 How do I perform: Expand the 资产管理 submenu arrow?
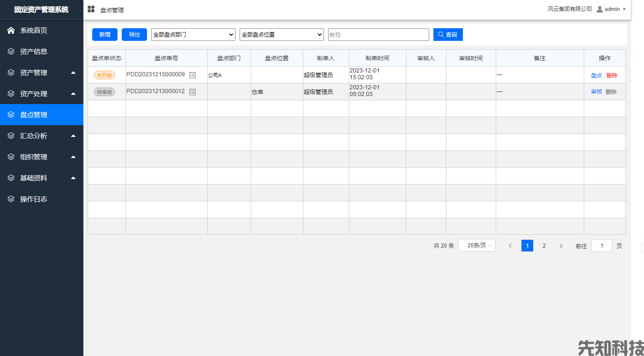coord(73,72)
